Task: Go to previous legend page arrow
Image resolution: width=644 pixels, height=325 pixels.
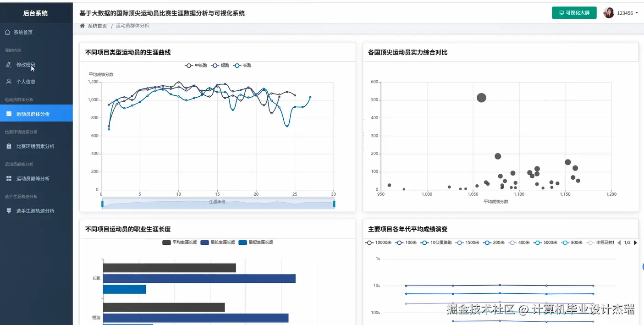Action: [x=620, y=243]
